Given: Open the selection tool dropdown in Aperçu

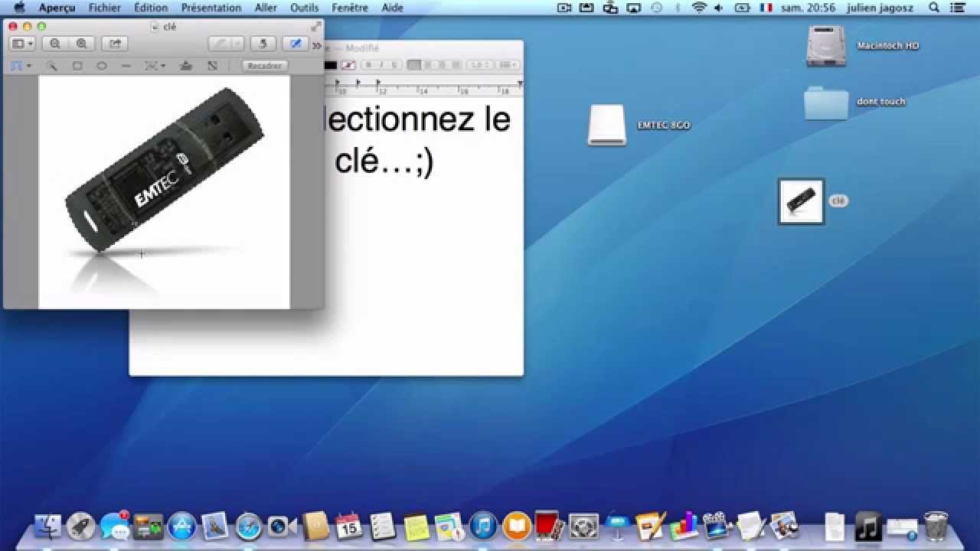Looking at the screenshot, I should pos(21,66).
